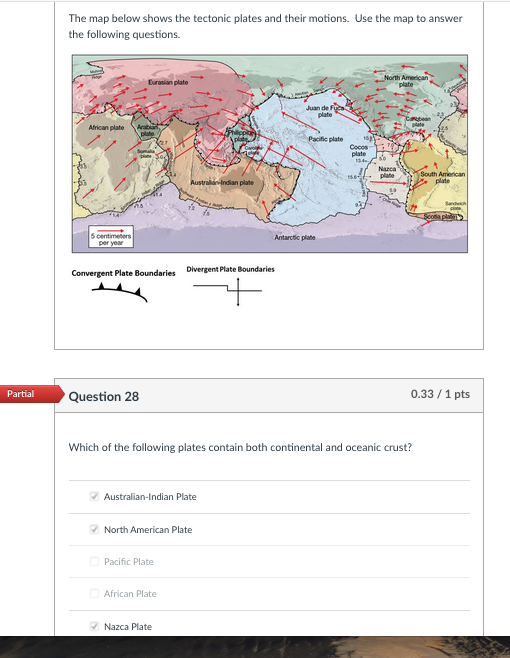Click the Pacific Plate answer label
The height and width of the screenshot is (658, 510).
click(x=129, y=562)
